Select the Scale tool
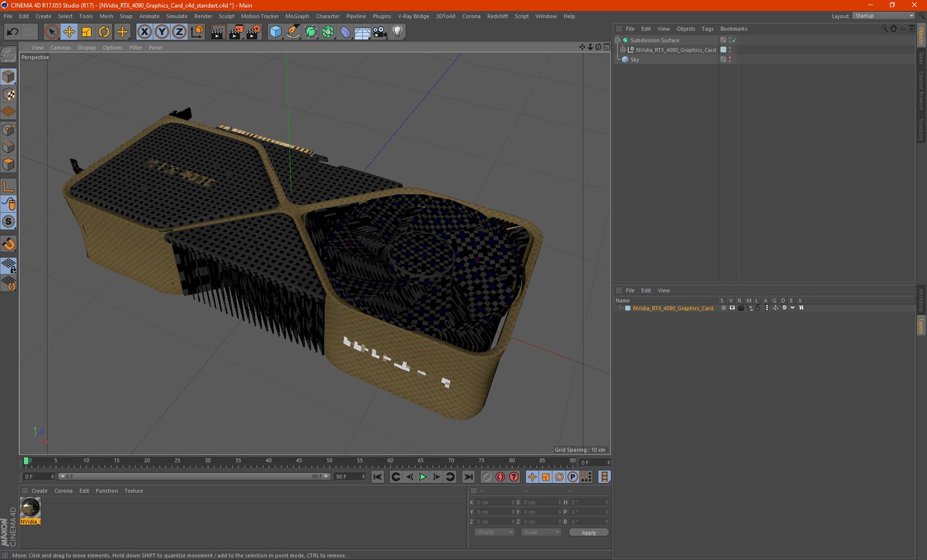Image resolution: width=927 pixels, height=560 pixels. coord(87,32)
